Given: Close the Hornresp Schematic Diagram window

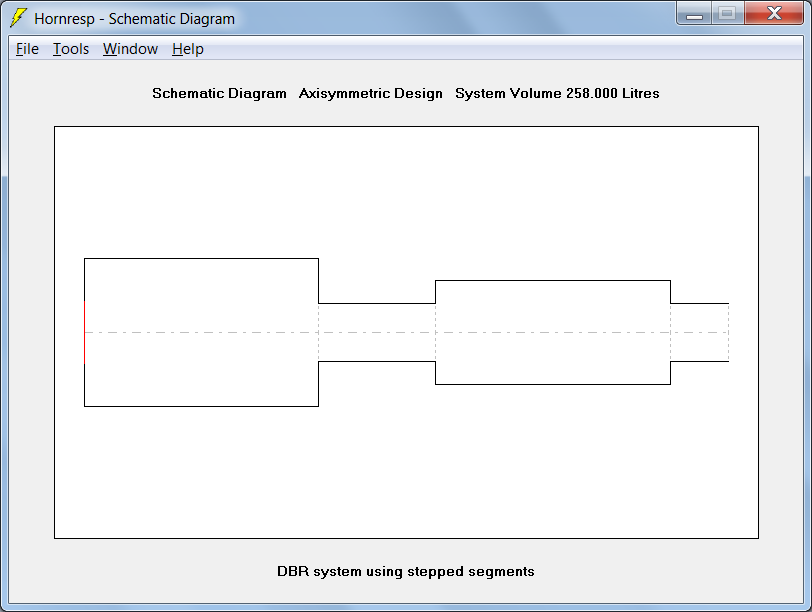Looking at the screenshot, I should (x=774, y=14).
